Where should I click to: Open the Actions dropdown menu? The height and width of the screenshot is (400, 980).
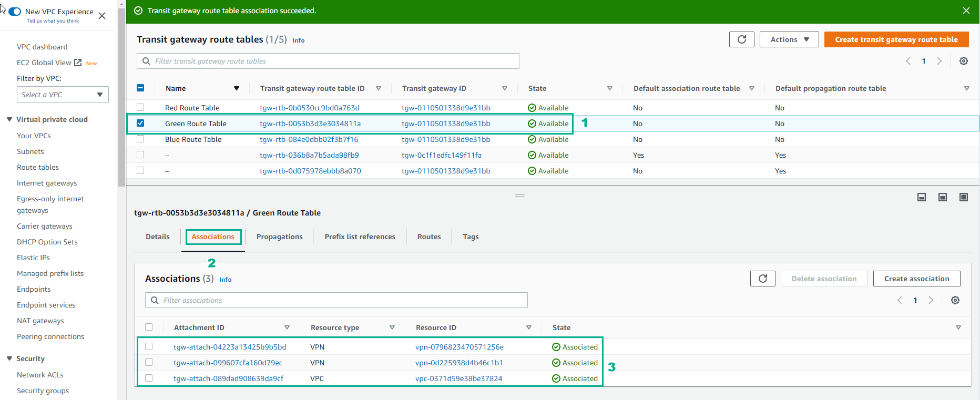coord(789,39)
